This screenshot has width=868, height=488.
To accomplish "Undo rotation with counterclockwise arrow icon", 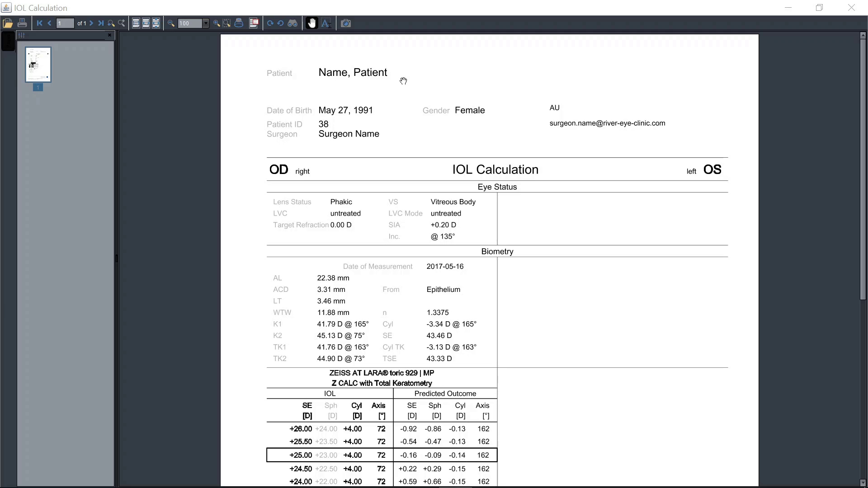I will tap(281, 24).
